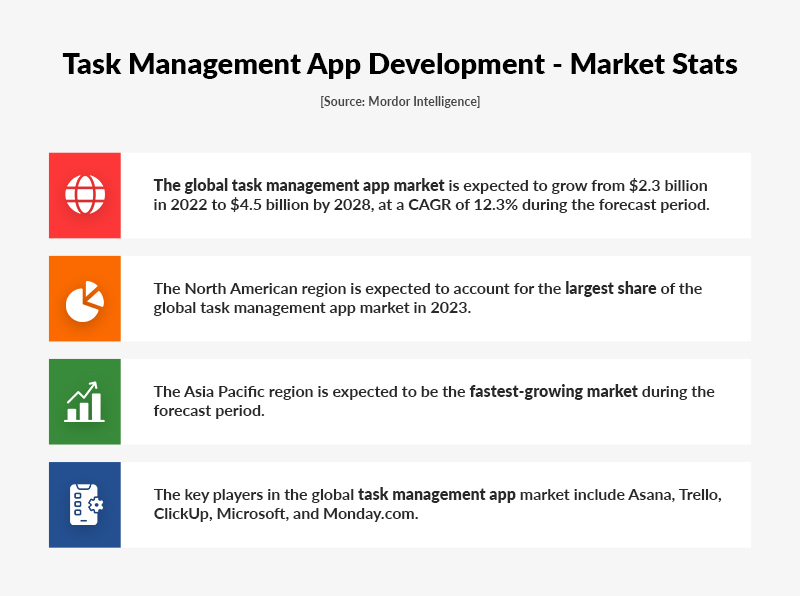Click 'The global task management app market' bold text
The width and height of the screenshot is (800, 596).
pos(299,185)
